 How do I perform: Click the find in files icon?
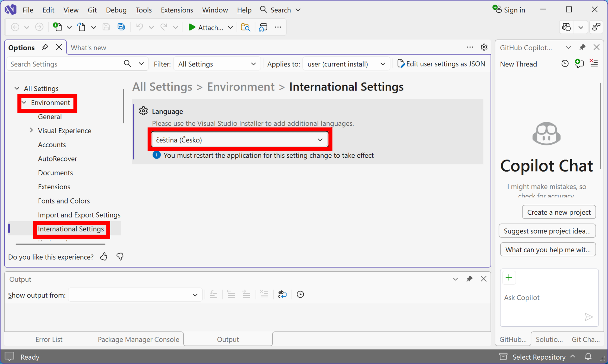245,28
